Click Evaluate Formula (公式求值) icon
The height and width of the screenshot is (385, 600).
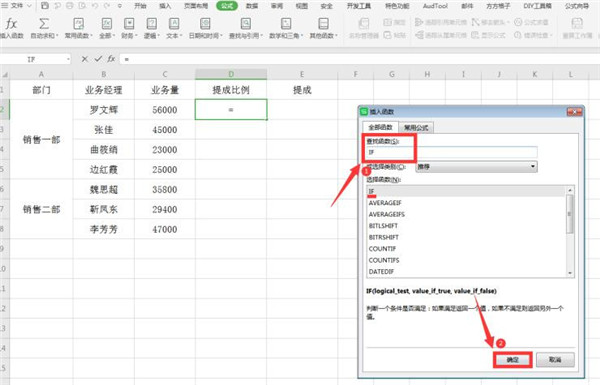pos(518,22)
